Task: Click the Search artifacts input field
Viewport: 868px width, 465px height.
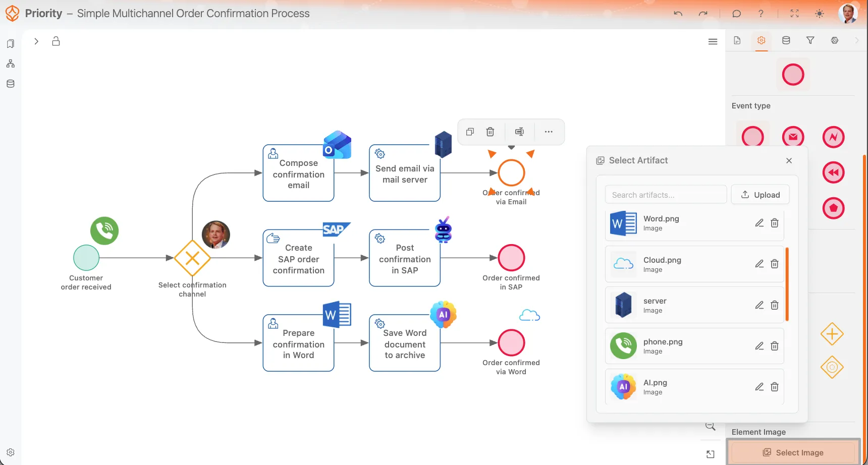Action: click(x=666, y=194)
